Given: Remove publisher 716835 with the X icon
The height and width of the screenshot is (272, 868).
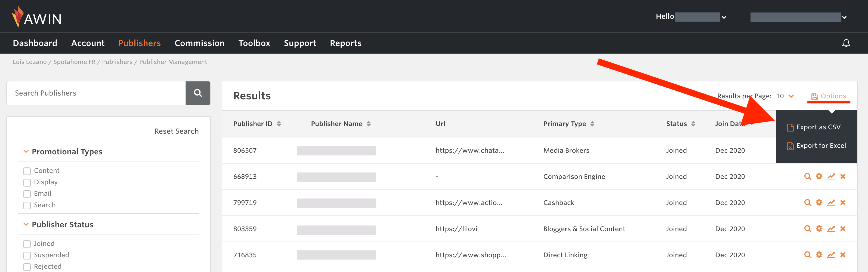Looking at the screenshot, I should [842, 255].
